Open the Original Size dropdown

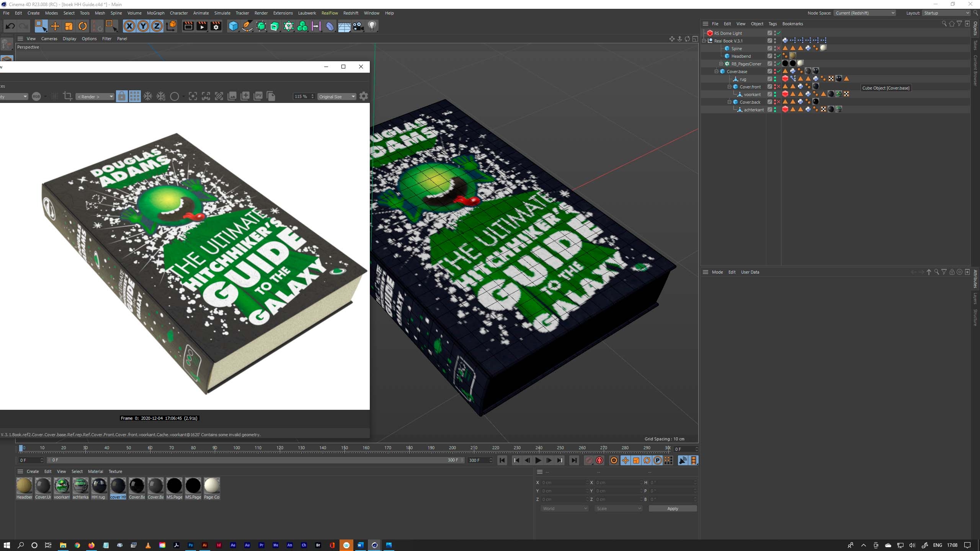point(336,97)
